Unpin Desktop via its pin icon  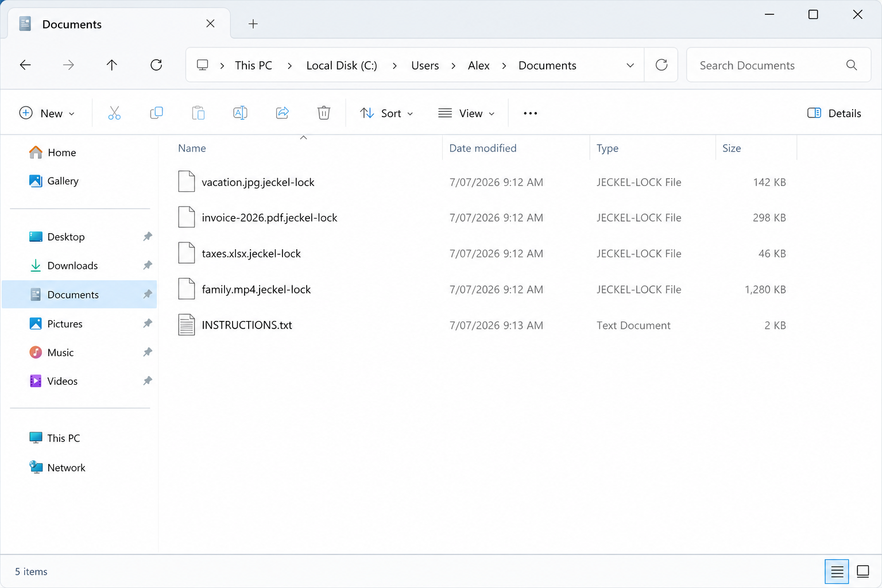pos(148,237)
